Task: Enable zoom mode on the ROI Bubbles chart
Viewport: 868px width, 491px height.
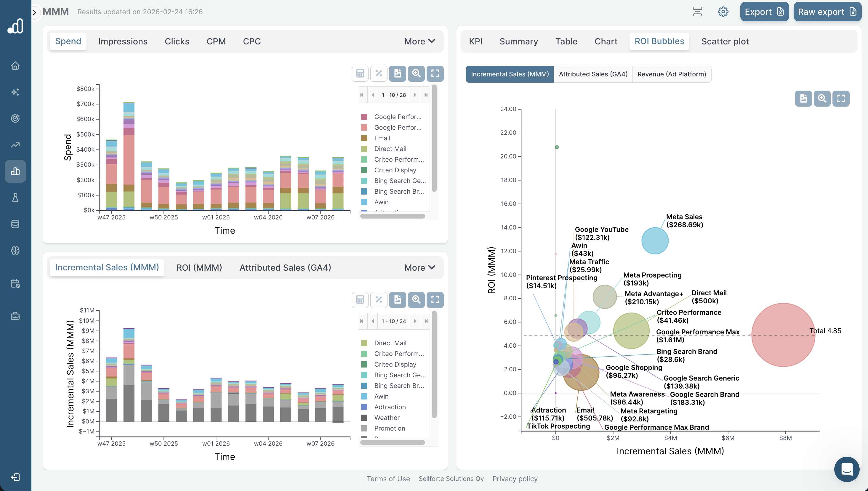Action: pos(822,98)
